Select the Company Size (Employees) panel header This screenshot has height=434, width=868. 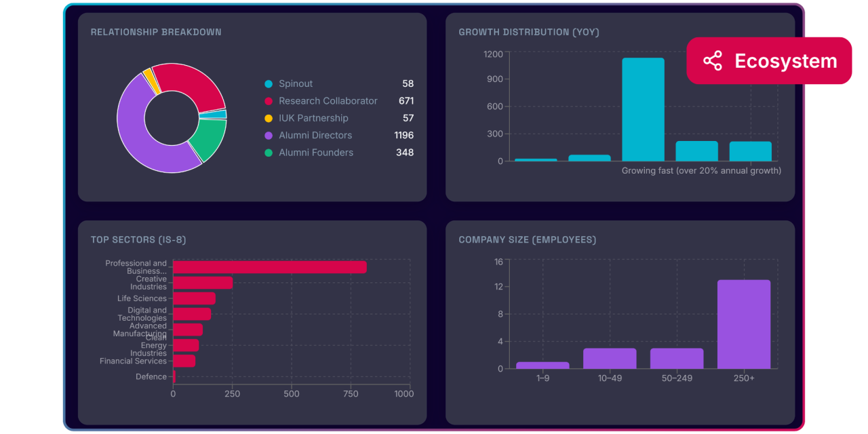pyautogui.click(x=527, y=239)
